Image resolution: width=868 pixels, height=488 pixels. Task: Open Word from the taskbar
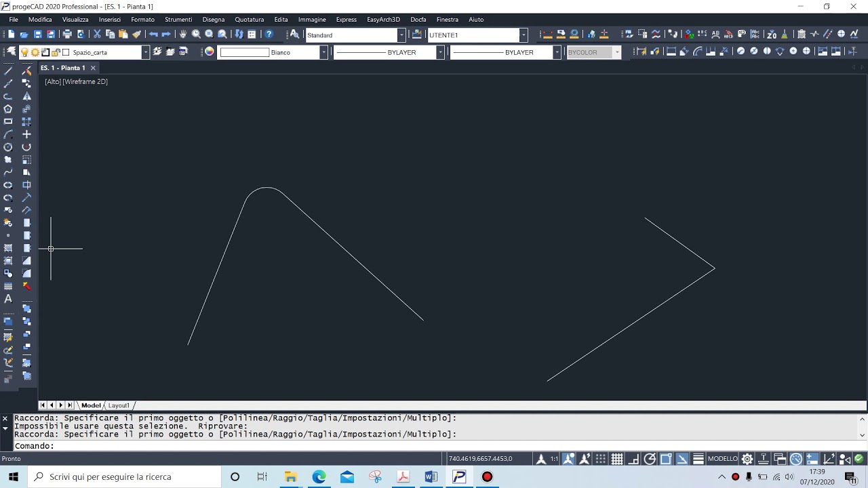(x=431, y=476)
